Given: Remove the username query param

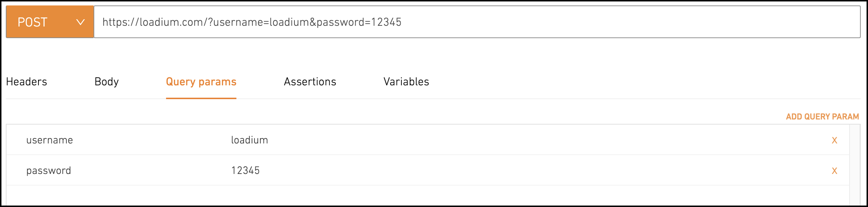Looking at the screenshot, I should pos(834,140).
